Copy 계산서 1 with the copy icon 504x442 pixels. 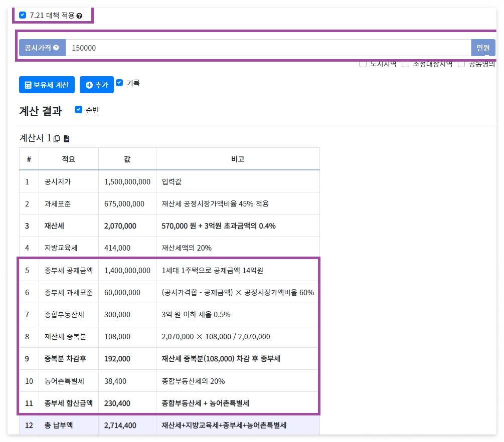tap(57, 138)
